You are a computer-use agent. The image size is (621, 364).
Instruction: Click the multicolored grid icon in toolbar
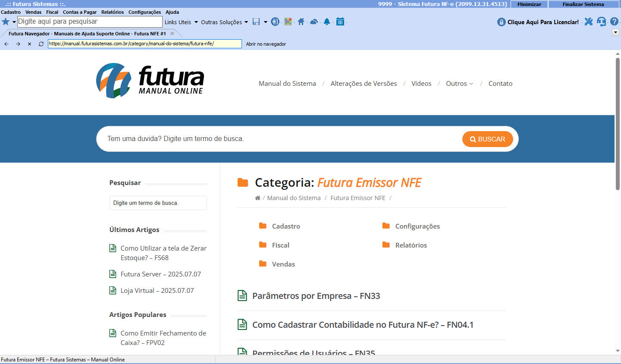(288, 22)
